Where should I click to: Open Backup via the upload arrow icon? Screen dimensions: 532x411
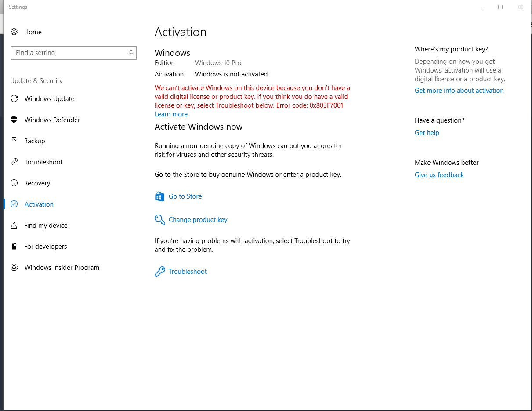(14, 141)
